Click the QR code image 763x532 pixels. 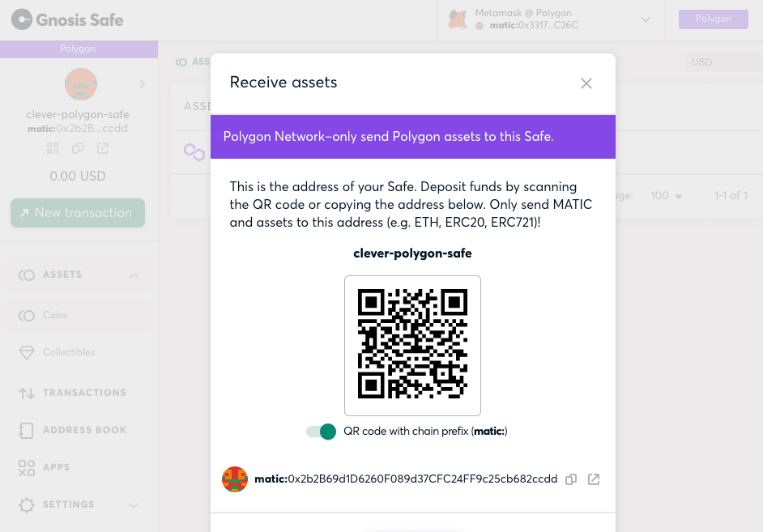(412, 345)
